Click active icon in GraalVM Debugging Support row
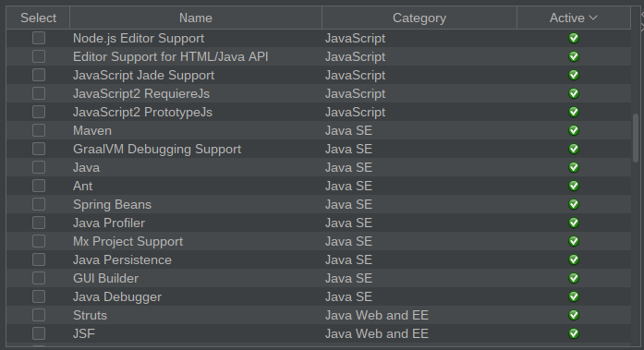Screen dimensions: 644x350 574,149
